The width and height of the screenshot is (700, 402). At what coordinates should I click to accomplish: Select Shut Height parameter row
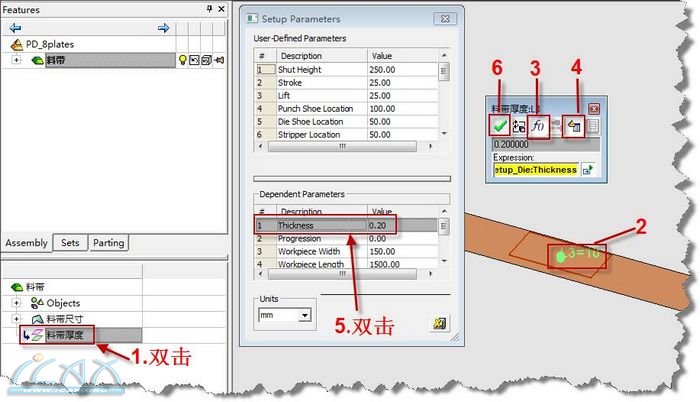tap(346, 70)
